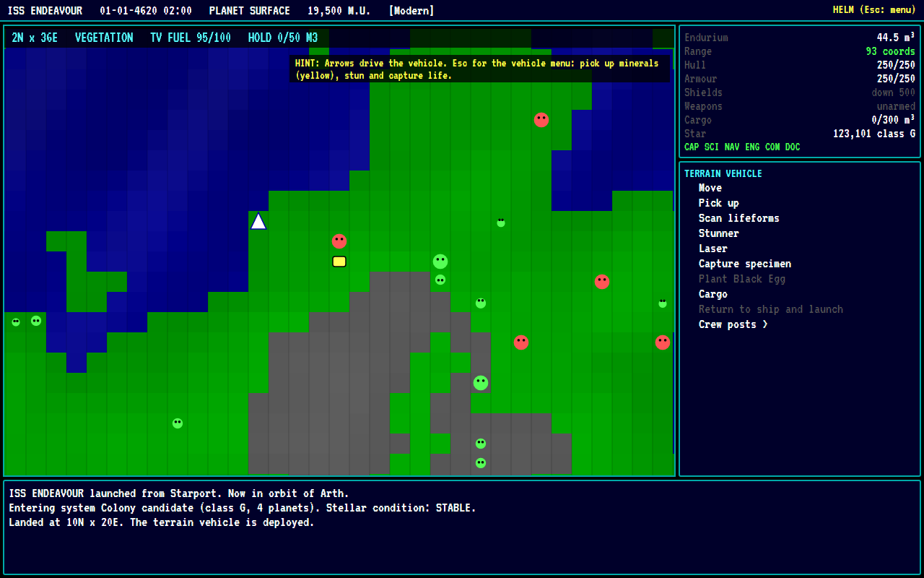Click the white triangle terrain vehicle marker
The height and width of the screenshot is (578, 924).
[258, 221]
